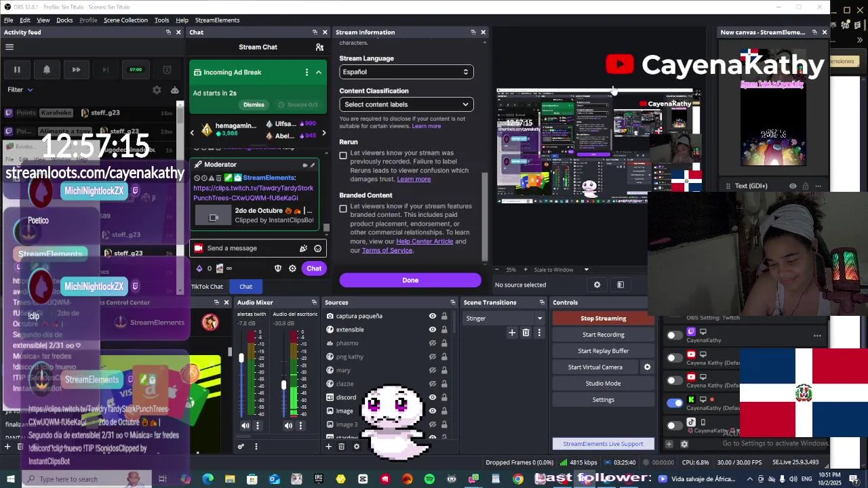Open the Tools menu
This screenshot has height=488, width=868.
(x=161, y=20)
